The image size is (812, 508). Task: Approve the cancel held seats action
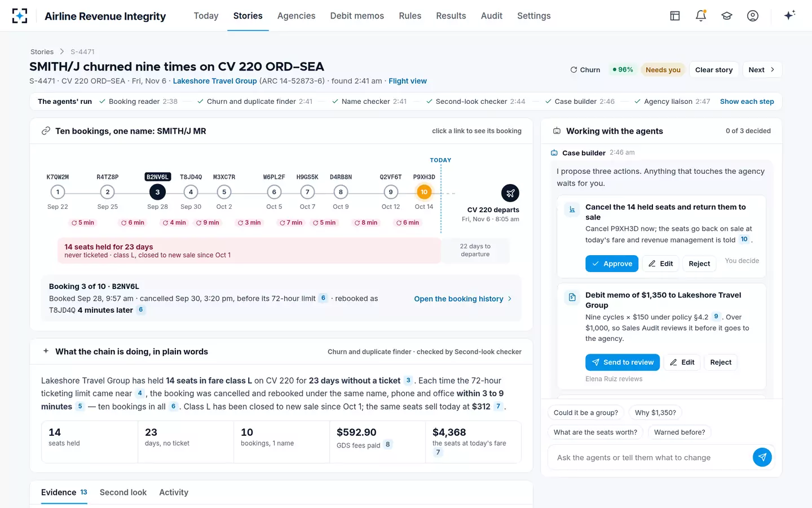(612, 264)
